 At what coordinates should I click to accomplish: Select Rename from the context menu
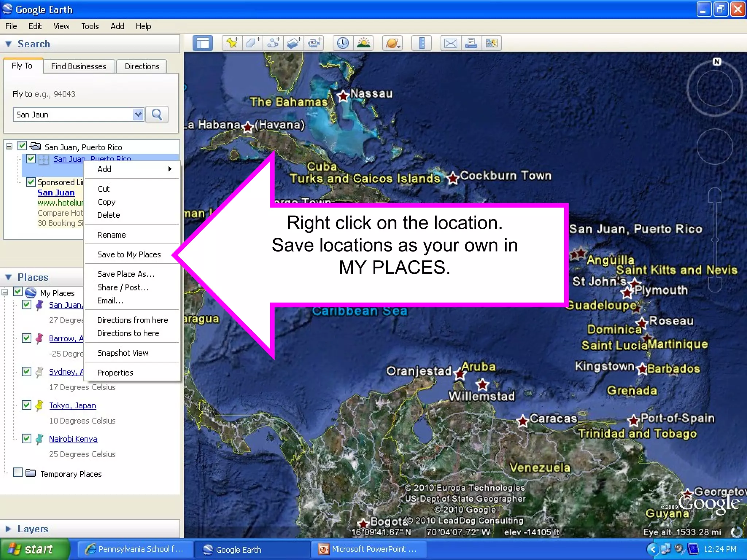pos(112,235)
